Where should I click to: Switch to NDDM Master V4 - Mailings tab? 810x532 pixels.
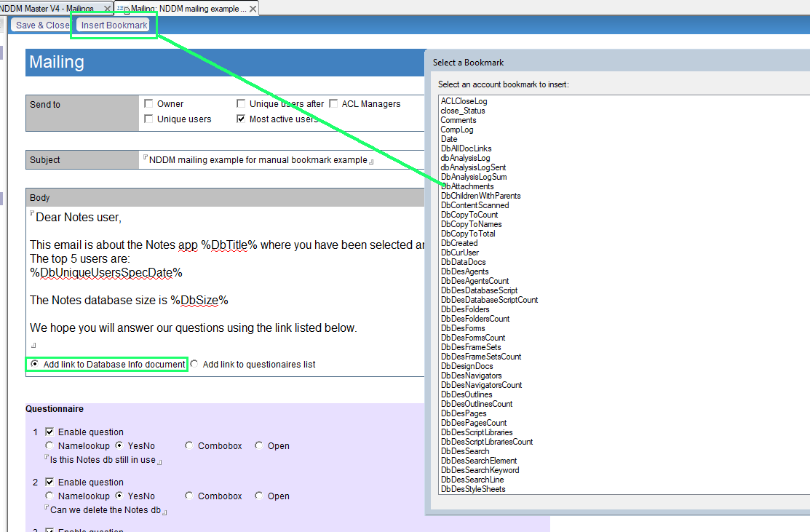click(x=47, y=9)
